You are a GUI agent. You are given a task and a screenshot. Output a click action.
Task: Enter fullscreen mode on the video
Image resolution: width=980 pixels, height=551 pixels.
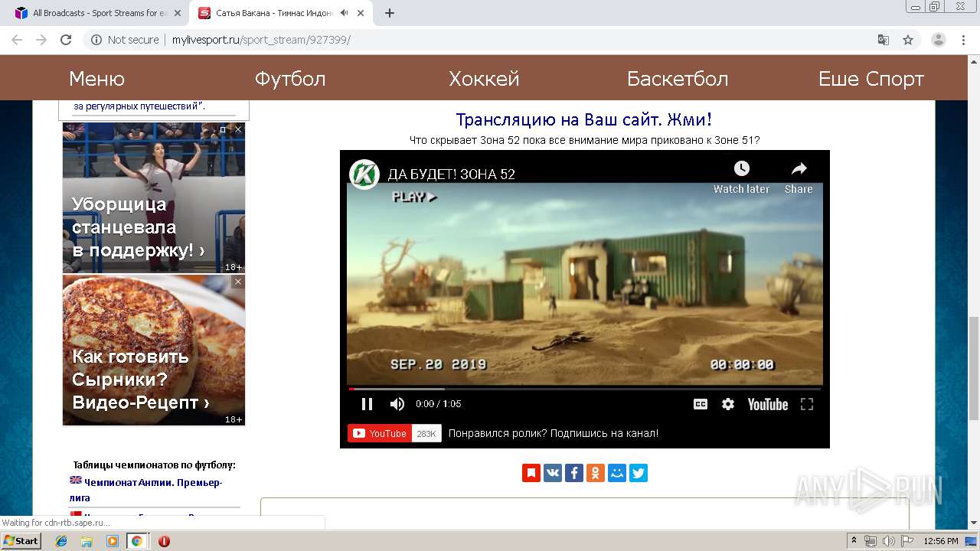tap(807, 404)
